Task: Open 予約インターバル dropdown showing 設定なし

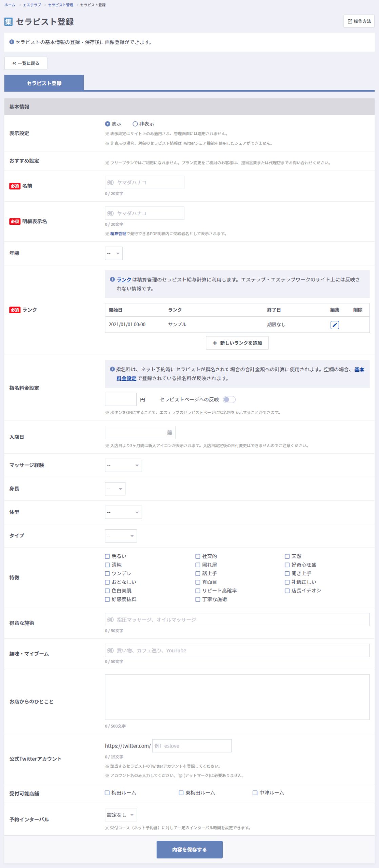Action: coord(121,815)
